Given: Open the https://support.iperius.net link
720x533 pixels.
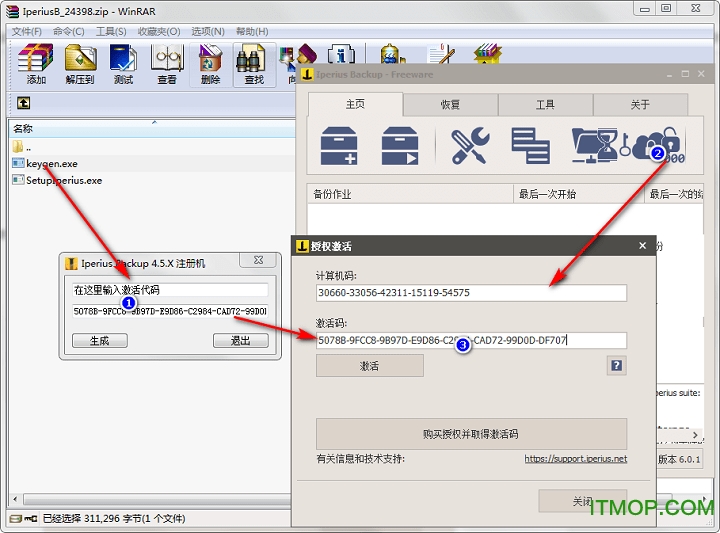Looking at the screenshot, I should (x=575, y=458).
